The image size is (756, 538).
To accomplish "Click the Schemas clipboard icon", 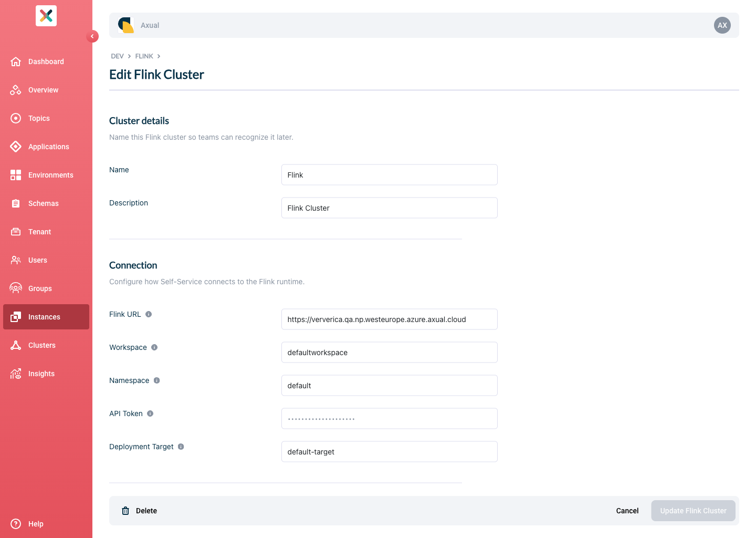I will [16, 203].
